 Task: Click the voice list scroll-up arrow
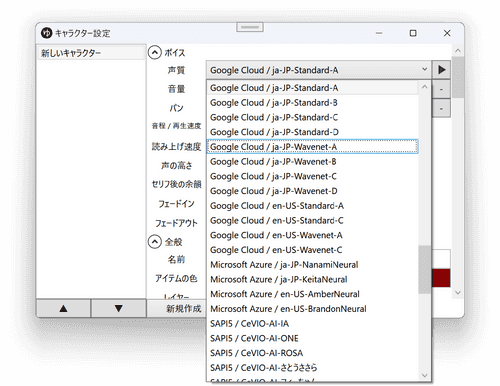(424, 87)
